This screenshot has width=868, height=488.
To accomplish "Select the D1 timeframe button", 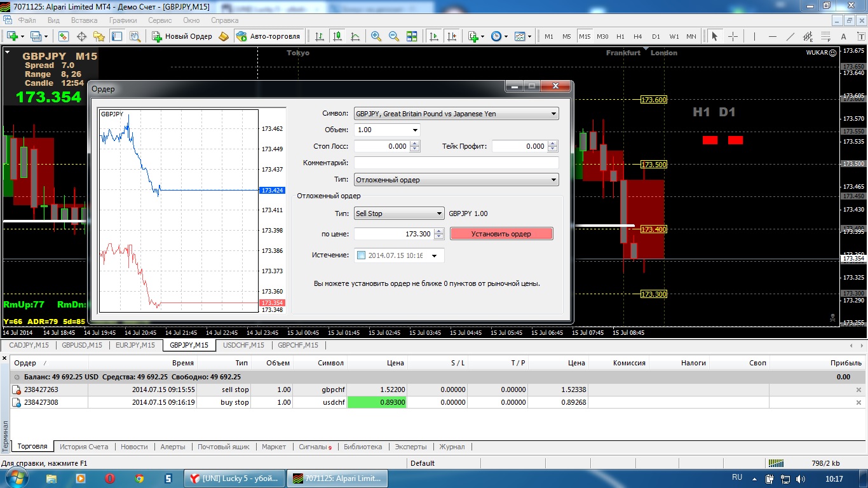I will (656, 36).
